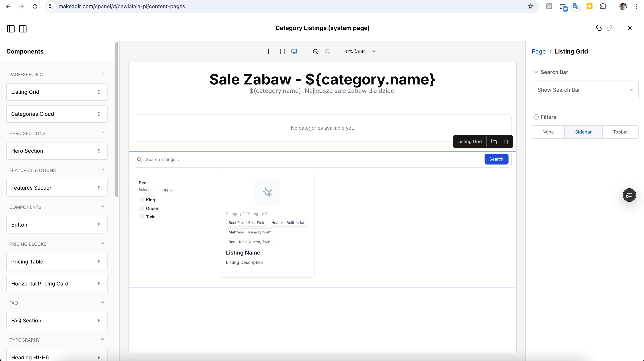
Task: Collapse the PAGE-SPECIFIC components group
Action: click(102, 74)
